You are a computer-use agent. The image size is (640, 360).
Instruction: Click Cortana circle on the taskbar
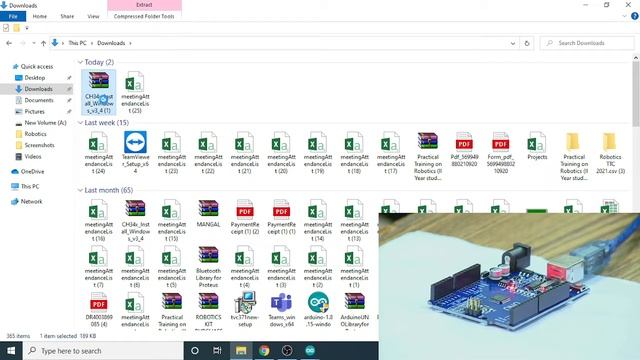[195, 351]
